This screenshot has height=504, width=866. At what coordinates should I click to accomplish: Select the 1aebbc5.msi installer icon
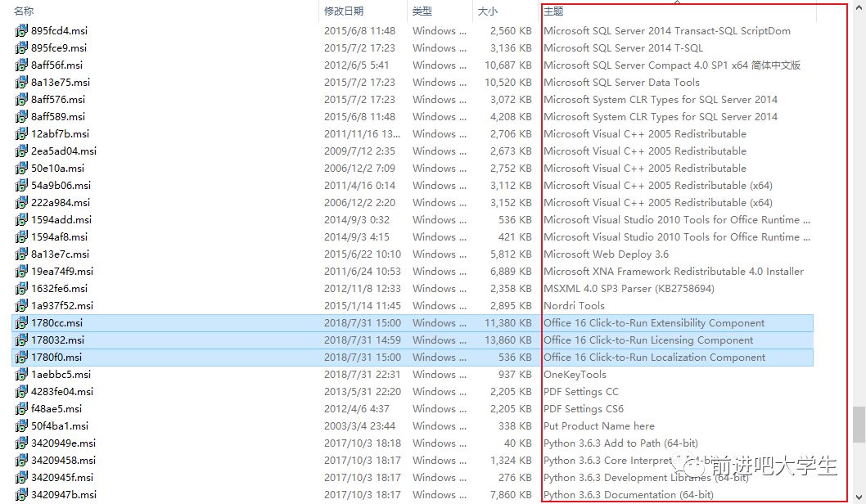tap(21, 374)
